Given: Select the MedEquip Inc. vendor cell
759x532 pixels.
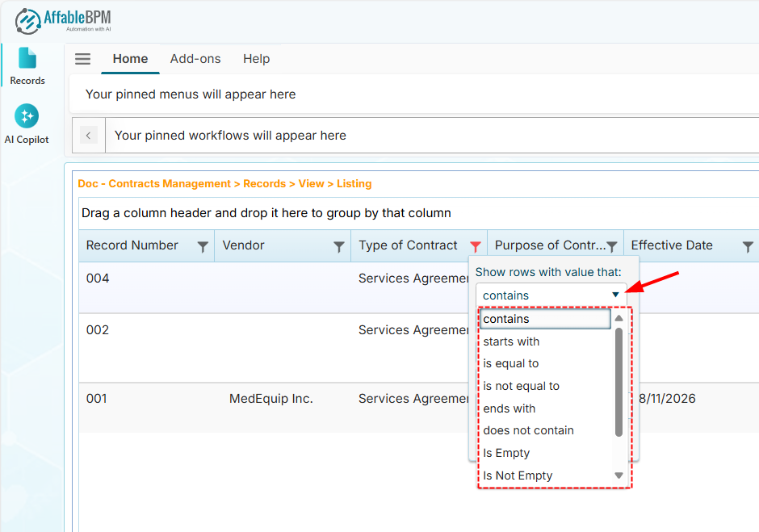Looking at the screenshot, I should click(270, 399).
